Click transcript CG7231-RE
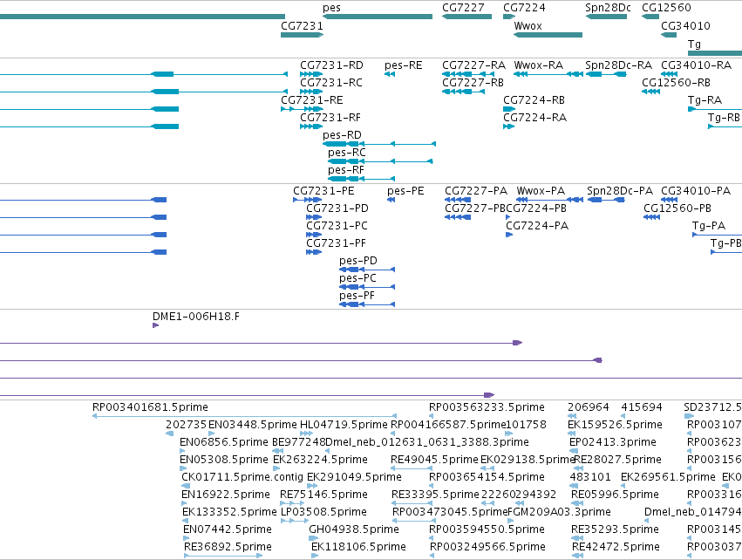 [312, 100]
